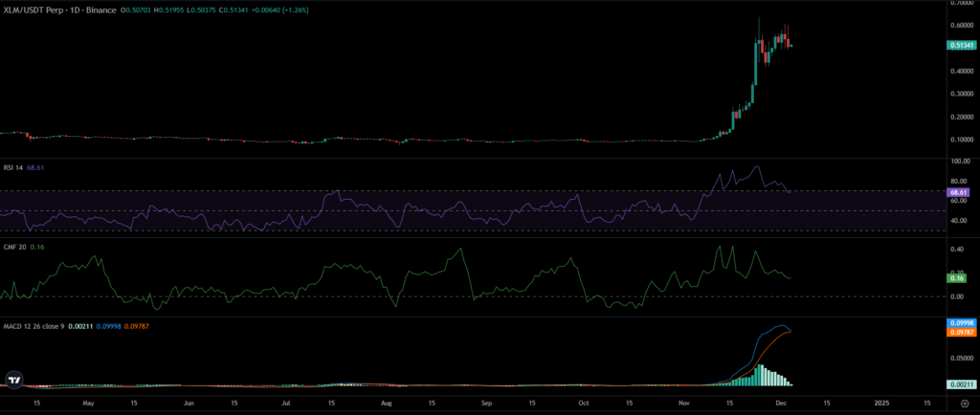
Task: Click the orange signal 0.09787 axis label
Action: [963, 333]
